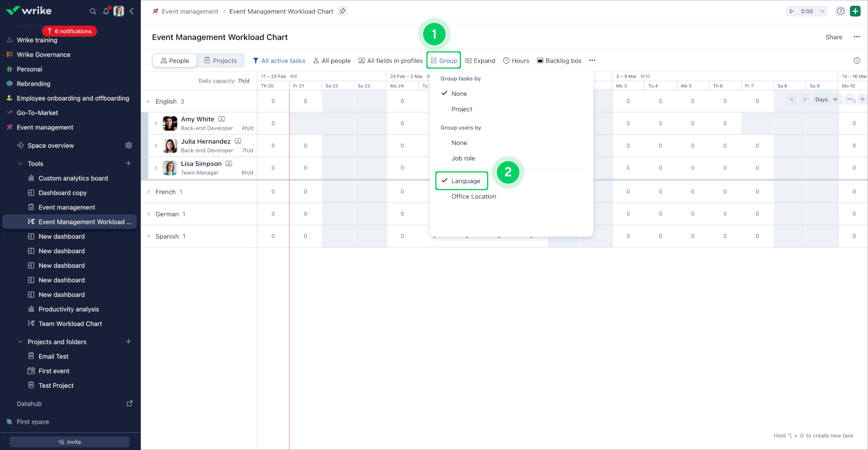Click the green plus create button
Viewport: 868px width, 450px height.
(855, 11)
